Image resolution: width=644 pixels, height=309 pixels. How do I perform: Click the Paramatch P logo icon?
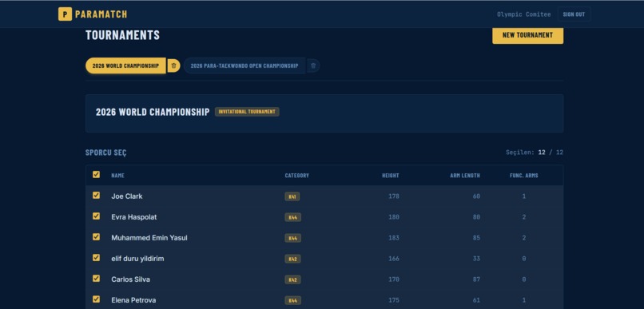tap(65, 14)
